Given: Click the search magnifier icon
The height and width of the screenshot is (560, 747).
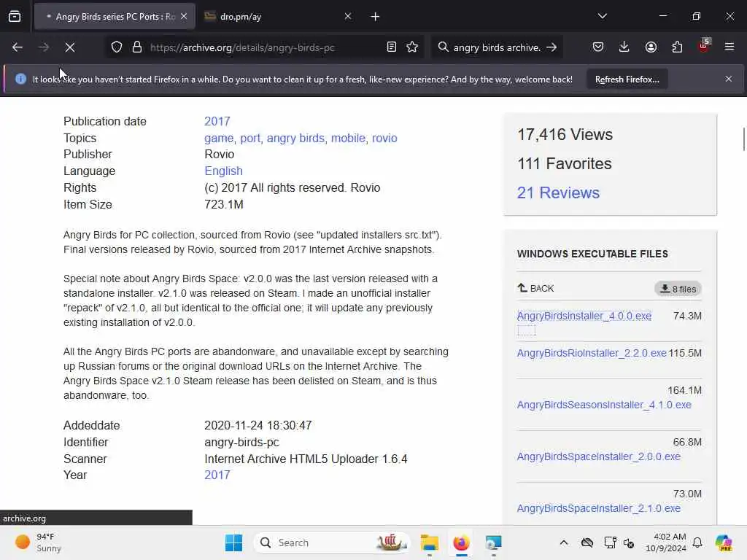Looking at the screenshot, I should 443,47.
